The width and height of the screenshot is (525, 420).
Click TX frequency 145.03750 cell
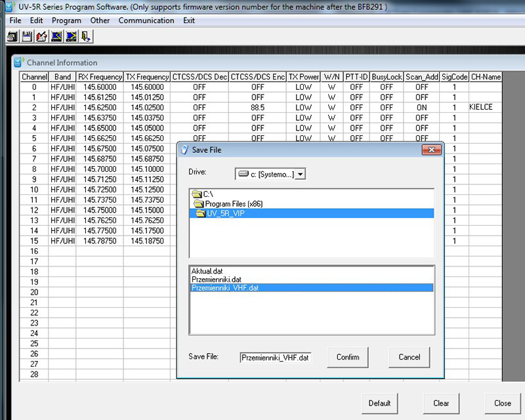coord(147,118)
